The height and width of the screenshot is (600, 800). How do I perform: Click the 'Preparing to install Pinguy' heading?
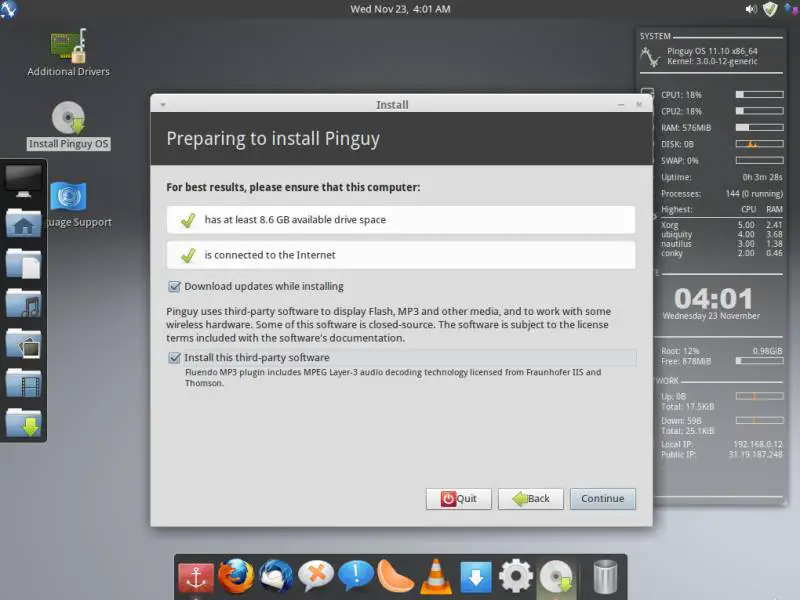click(x=273, y=139)
